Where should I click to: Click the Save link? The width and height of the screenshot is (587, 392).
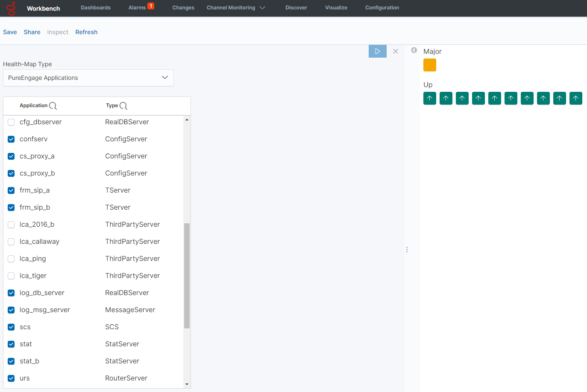coord(10,32)
